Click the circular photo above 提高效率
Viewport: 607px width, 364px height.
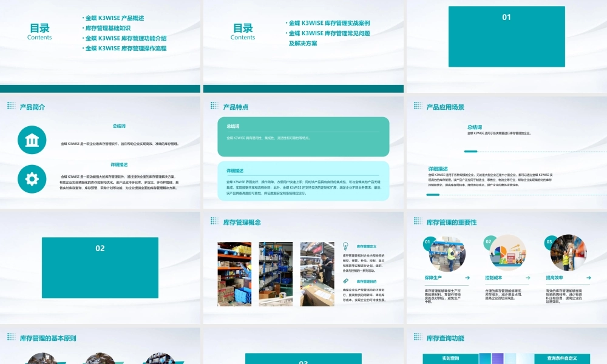click(x=568, y=252)
